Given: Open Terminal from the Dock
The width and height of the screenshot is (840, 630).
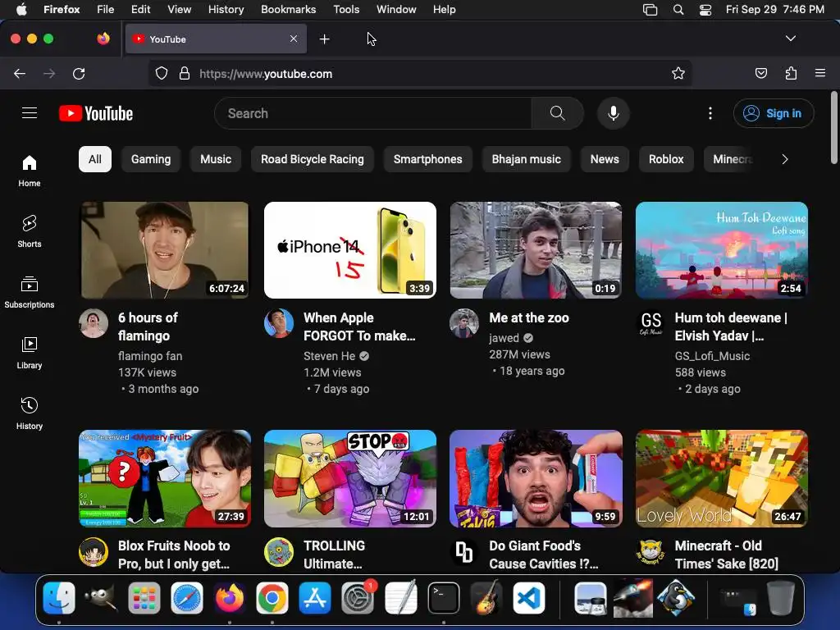Looking at the screenshot, I should (x=444, y=598).
